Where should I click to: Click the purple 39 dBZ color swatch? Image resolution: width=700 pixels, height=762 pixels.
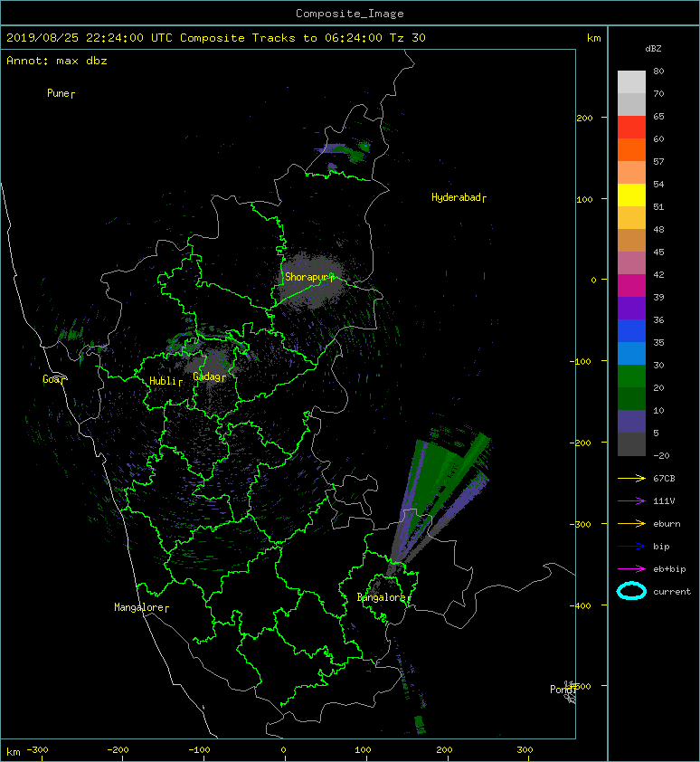(x=631, y=308)
